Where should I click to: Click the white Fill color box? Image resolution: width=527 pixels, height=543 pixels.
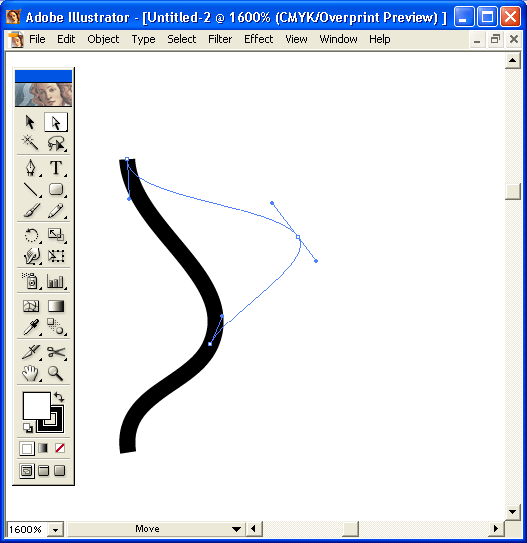click(36, 406)
